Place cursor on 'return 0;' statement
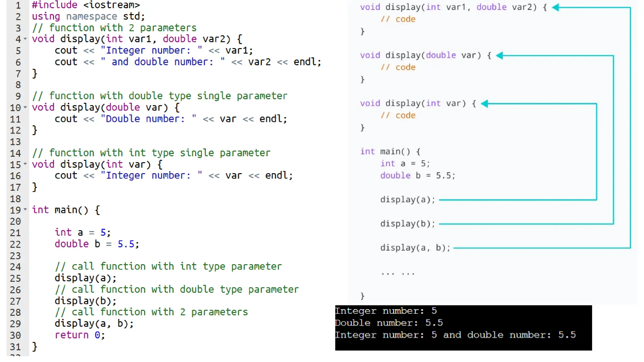The width and height of the screenshot is (644, 362). tap(80, 335)
